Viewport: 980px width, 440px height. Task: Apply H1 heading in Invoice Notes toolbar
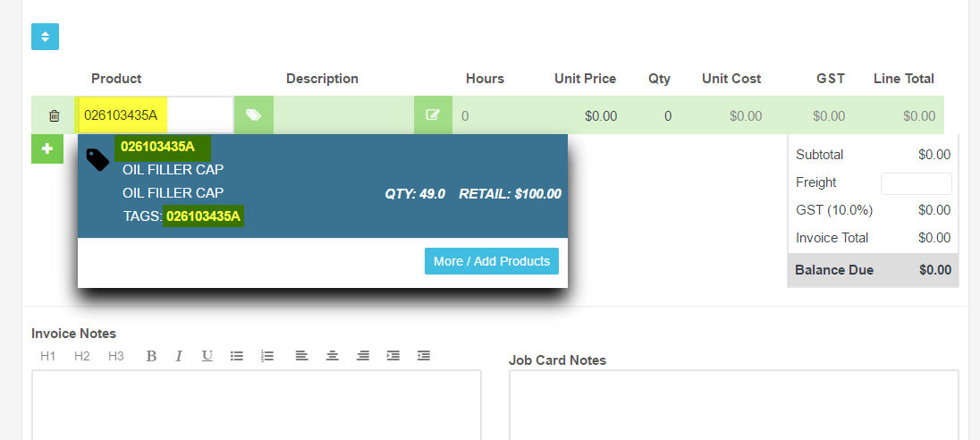pyautogui.click(x=48, y=356)
